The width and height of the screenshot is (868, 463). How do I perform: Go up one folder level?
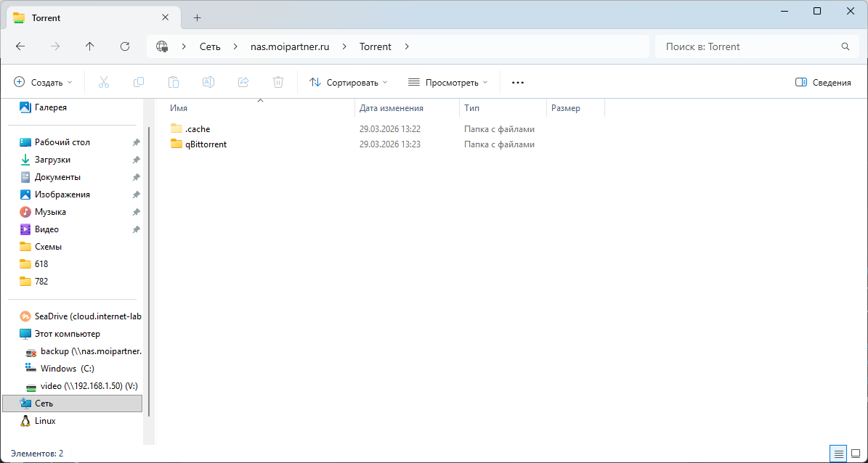coord(90,46)
